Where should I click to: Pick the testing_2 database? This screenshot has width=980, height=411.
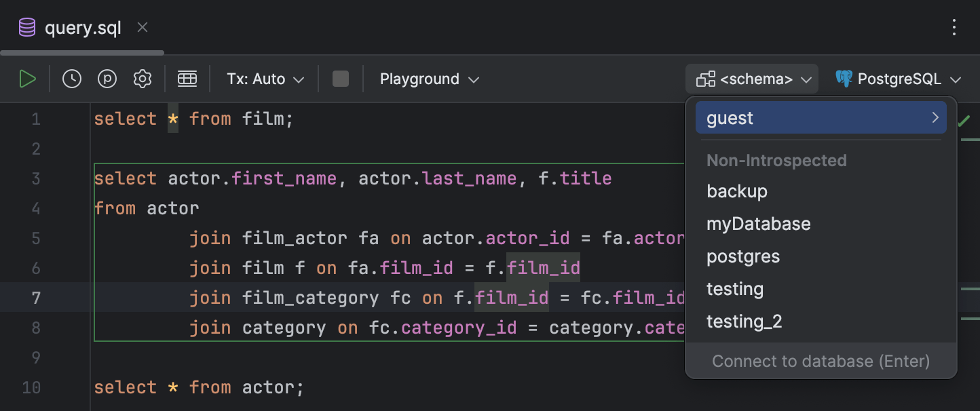pyautogui.click(x=745, y=321)
